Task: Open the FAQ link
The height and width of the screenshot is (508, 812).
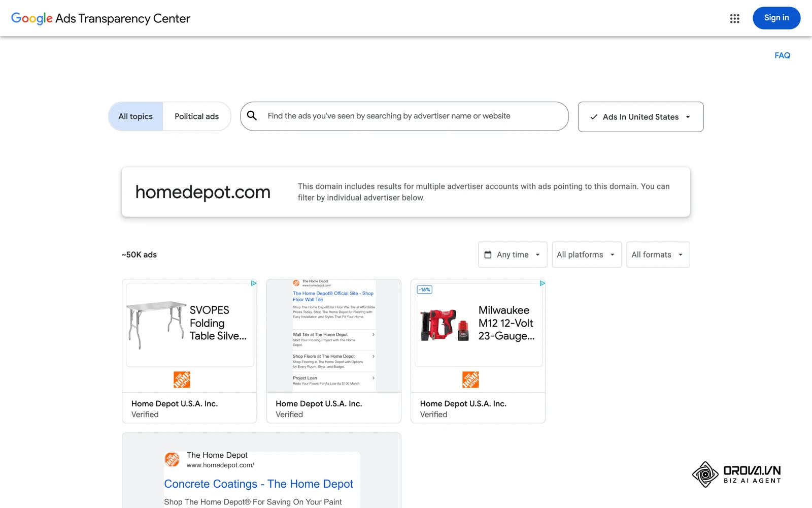Action: click(782, 55)
